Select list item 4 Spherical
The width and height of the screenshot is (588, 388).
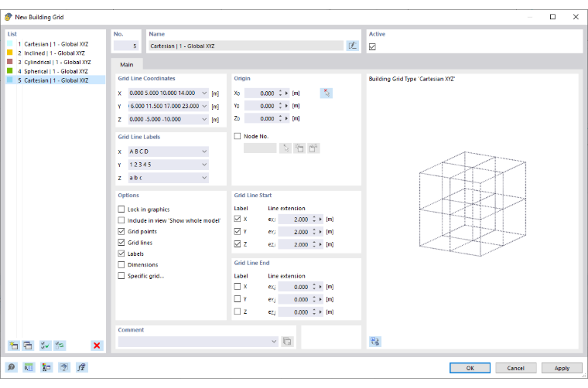tap(56, 71)
